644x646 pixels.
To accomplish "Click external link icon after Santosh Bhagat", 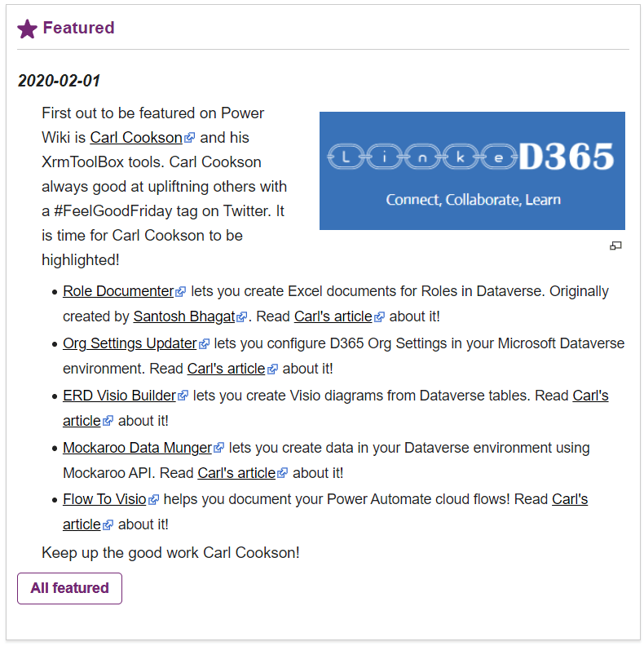I will [x=242, y=317].
